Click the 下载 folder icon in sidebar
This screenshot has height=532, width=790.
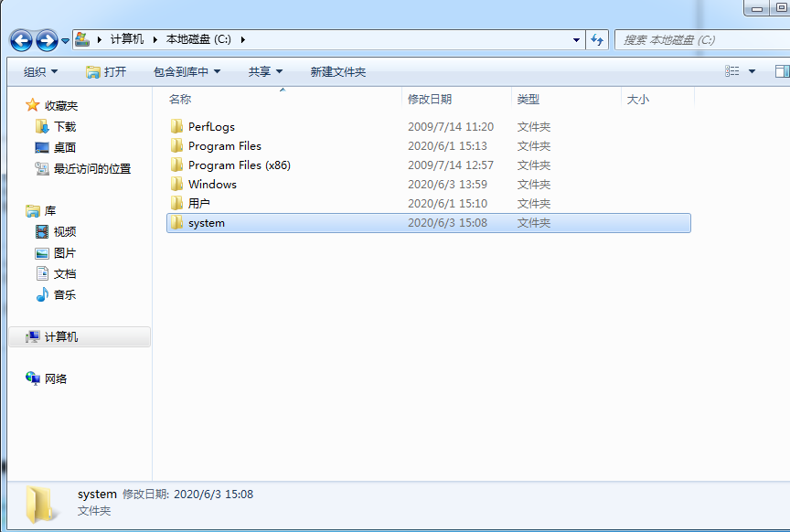[x=42, y=126]
